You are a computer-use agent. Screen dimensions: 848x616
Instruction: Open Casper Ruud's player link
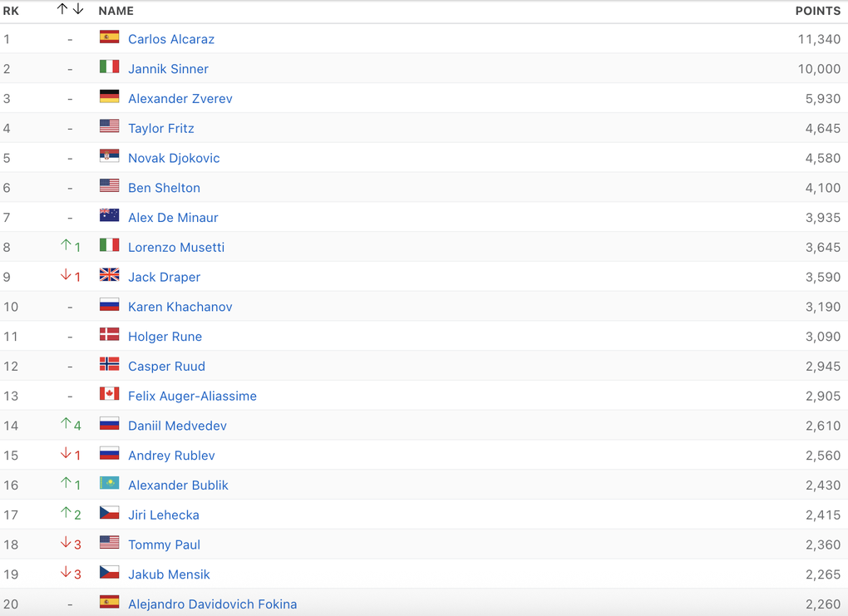(166, 367)
